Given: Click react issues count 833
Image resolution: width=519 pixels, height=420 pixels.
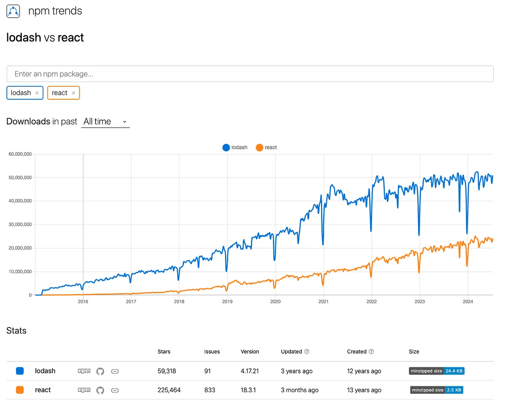Looking at the screenshot, I should click(x=210, y=390).
